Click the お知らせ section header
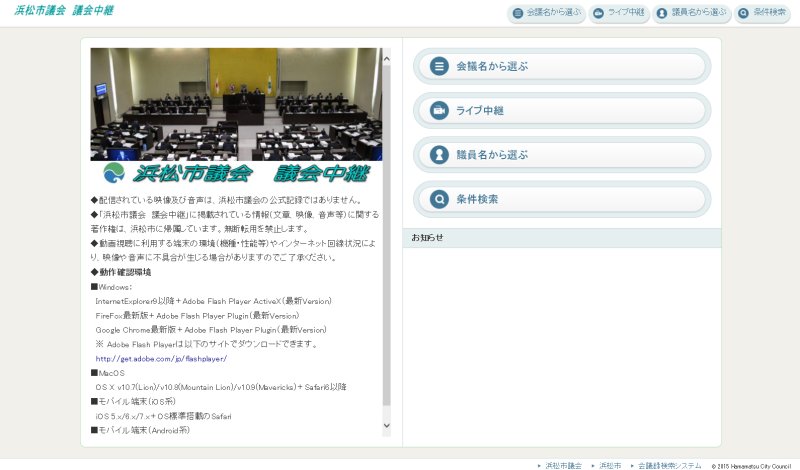Screen dimensions: 800x470 click(x=562, y=238)
